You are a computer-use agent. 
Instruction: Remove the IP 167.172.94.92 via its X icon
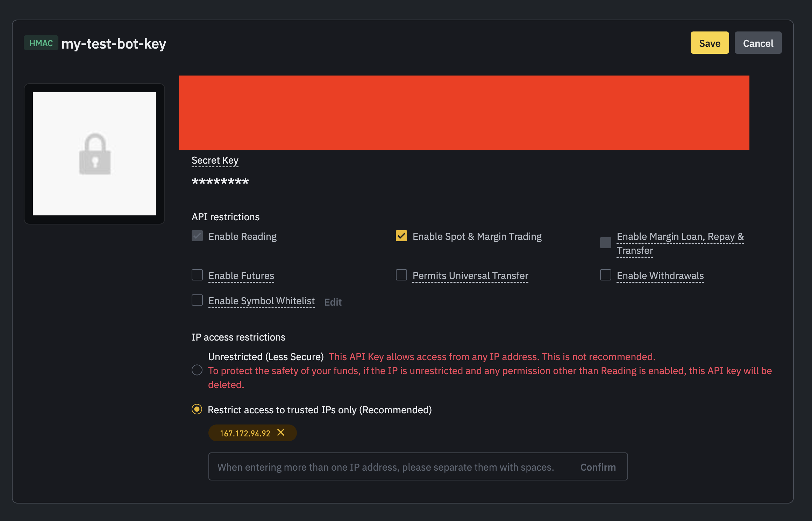click(281, 433)
